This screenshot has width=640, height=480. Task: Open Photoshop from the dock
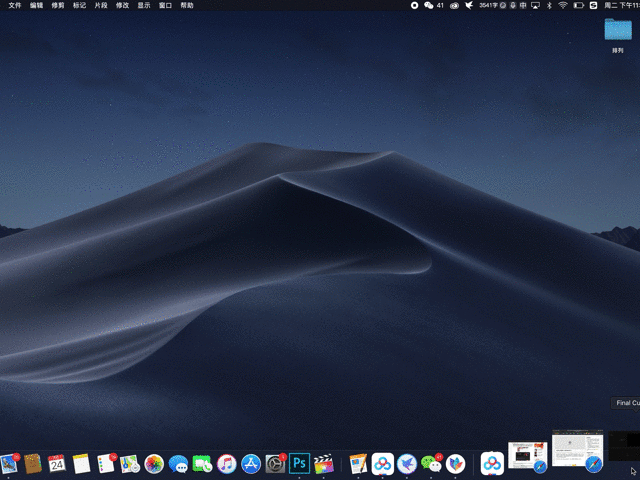[298, 464]
